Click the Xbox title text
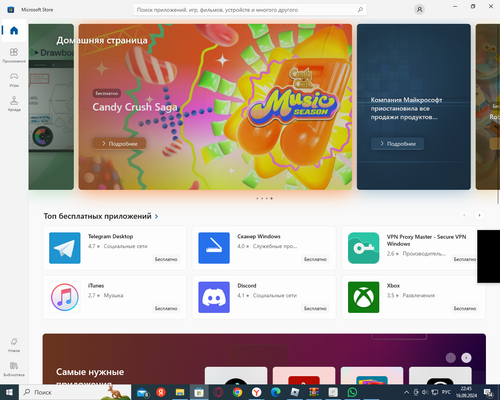The width and height of the screenshot is (500, 400). click(393, 286)
